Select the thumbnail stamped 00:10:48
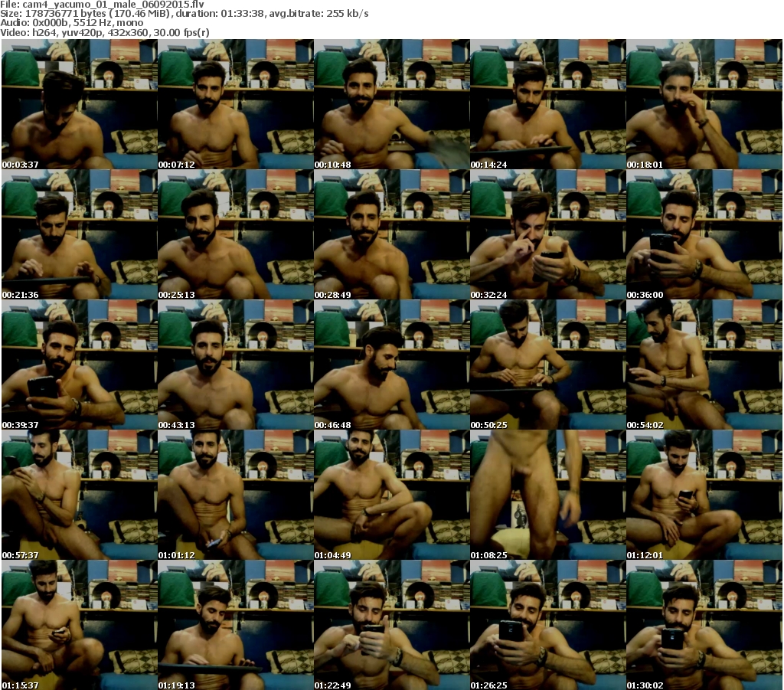784x690 pixels. (x=391, y=104)
